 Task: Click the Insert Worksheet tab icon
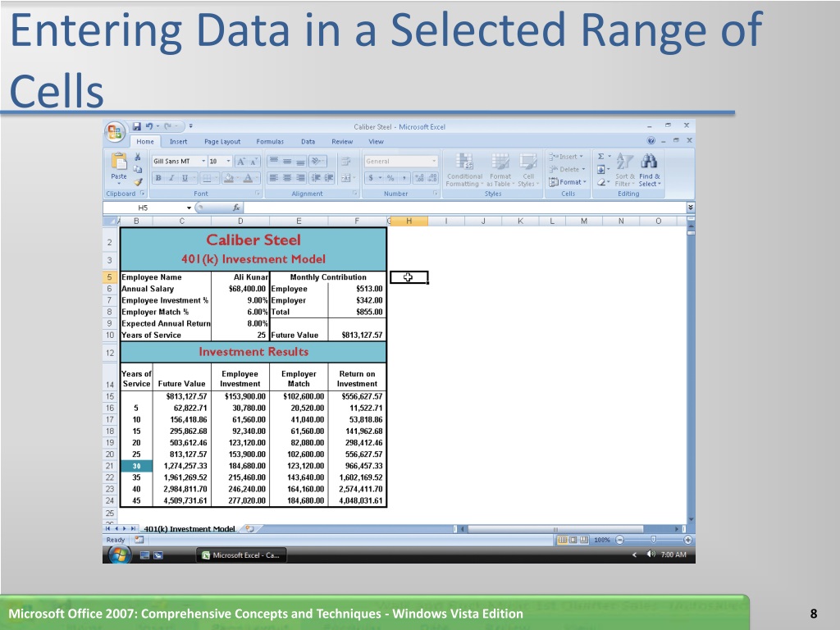click(x=249, y=529)
